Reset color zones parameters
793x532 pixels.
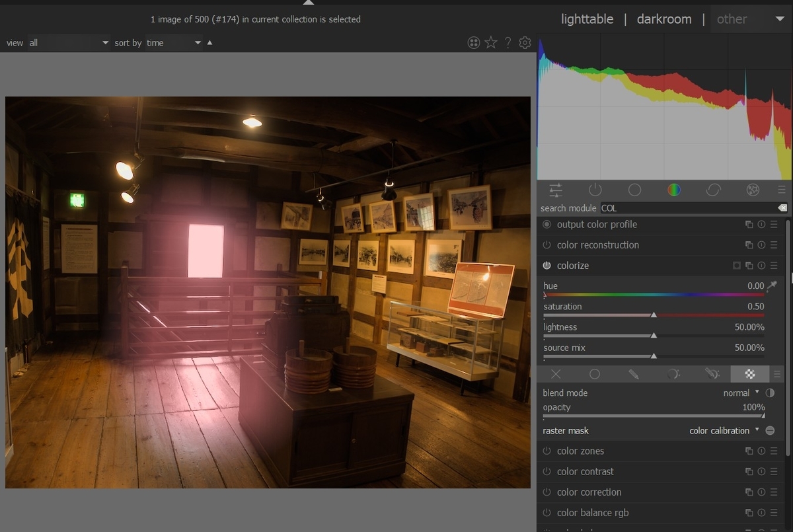[x=761, y=451]
